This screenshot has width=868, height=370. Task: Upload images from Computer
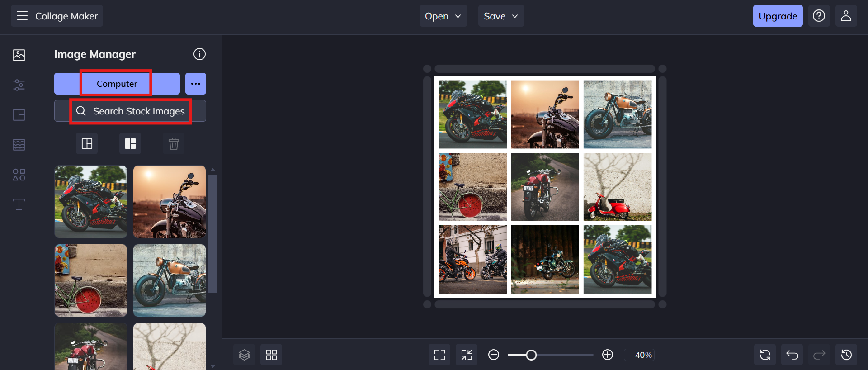point(117,84)
